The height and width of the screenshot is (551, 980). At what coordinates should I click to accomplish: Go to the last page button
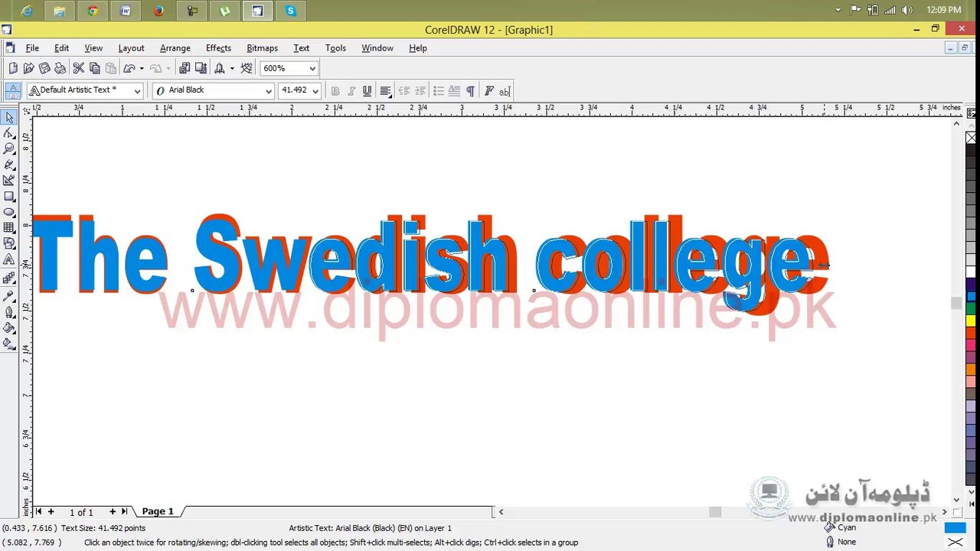[x=124, y=511]
